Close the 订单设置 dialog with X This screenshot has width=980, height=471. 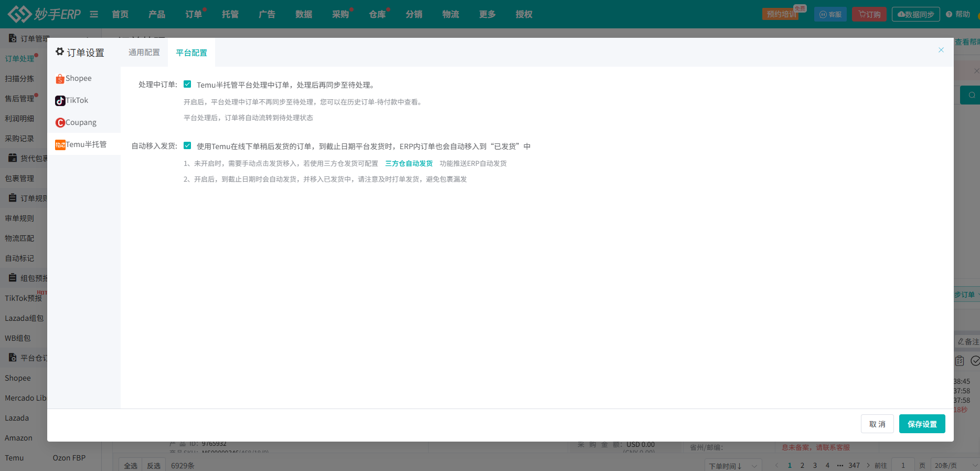tap(941, 50)
